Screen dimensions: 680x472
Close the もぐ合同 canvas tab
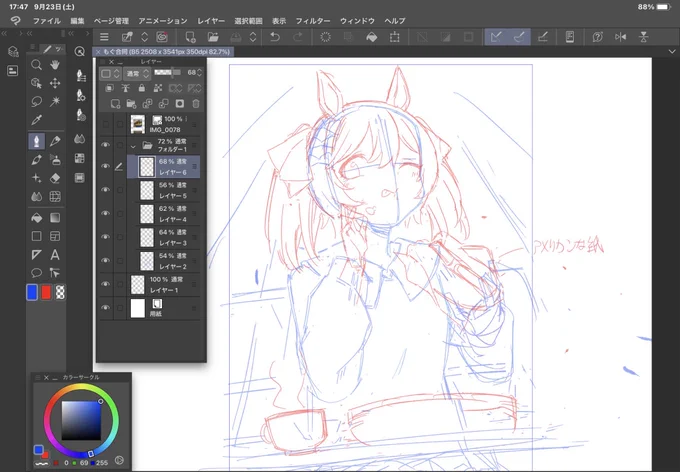[98, 52]
